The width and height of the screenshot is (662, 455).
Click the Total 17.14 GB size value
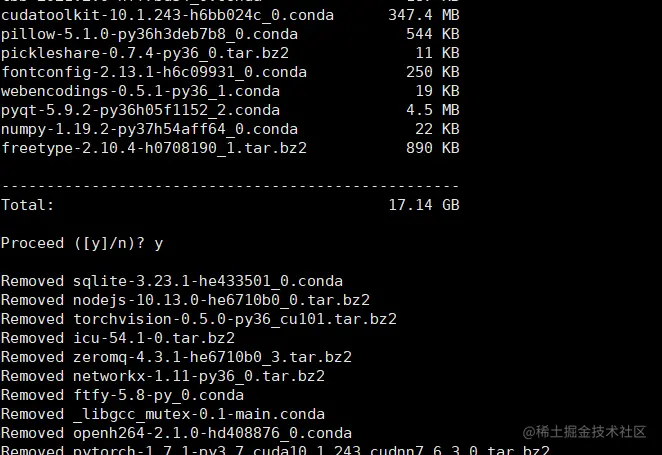click(x=424, y=205)
